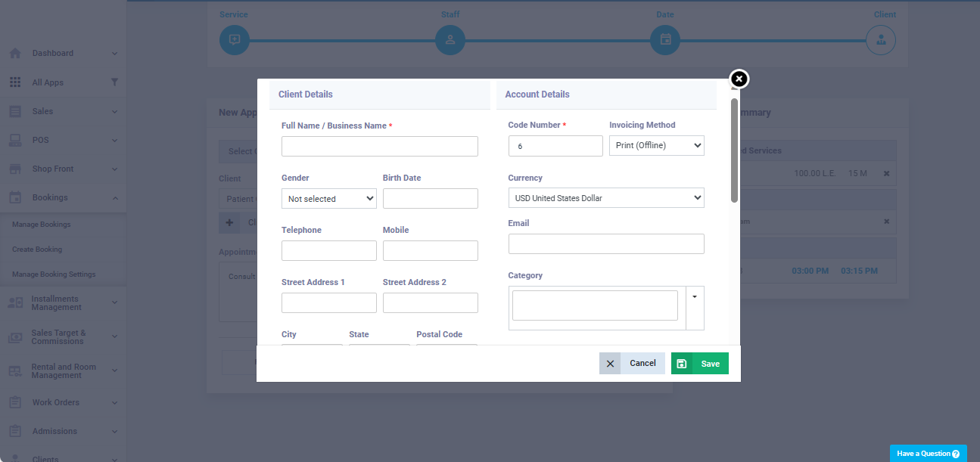The width and height of the screenshot is (980, 462).
Task: Open Manage Booking Settings menu item
Action: pos(54,274)
